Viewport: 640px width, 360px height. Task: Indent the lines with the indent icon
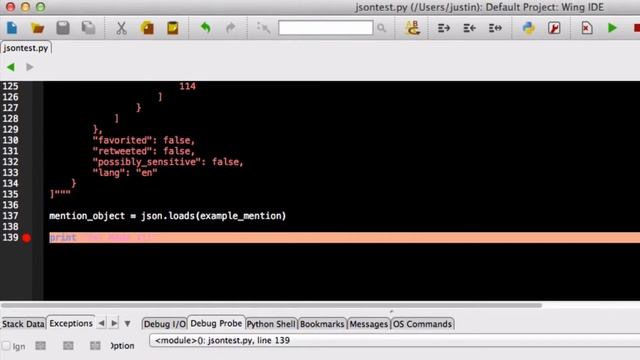point(444,28)
